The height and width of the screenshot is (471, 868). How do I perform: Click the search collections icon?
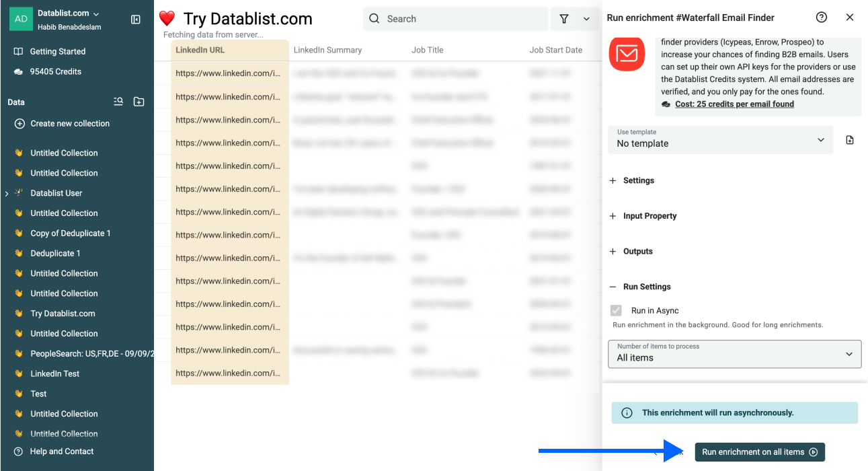point(118,102)
